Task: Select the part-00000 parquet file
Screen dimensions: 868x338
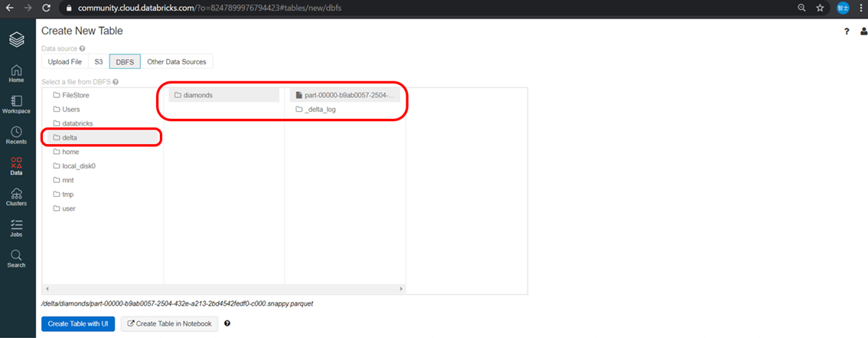Action: click(x=345, y=95)
